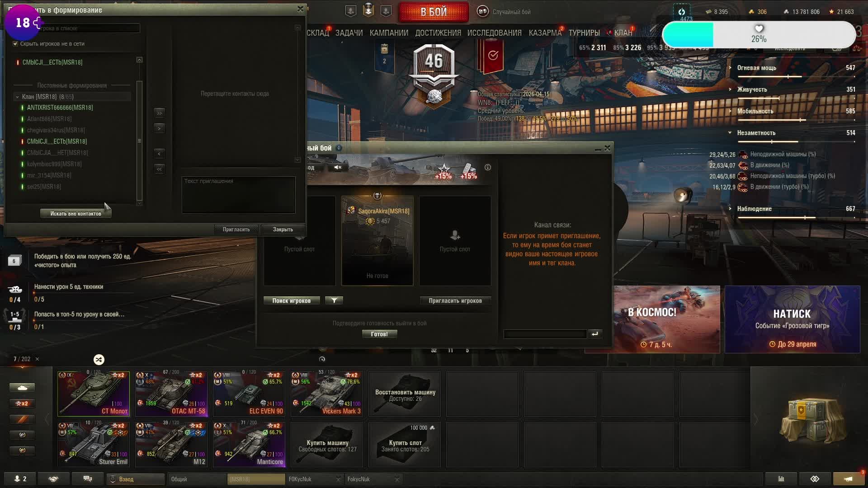The width and height of the screenshot is (868, 488).
Task: Uncheck "Скрыть игроков не в сети" checkbox
Action: [x=15, y=44]
